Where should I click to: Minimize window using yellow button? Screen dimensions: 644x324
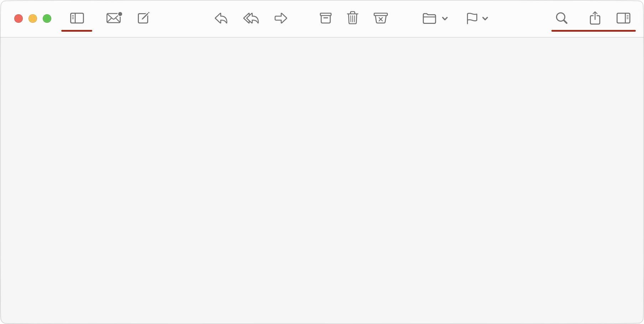33,19
